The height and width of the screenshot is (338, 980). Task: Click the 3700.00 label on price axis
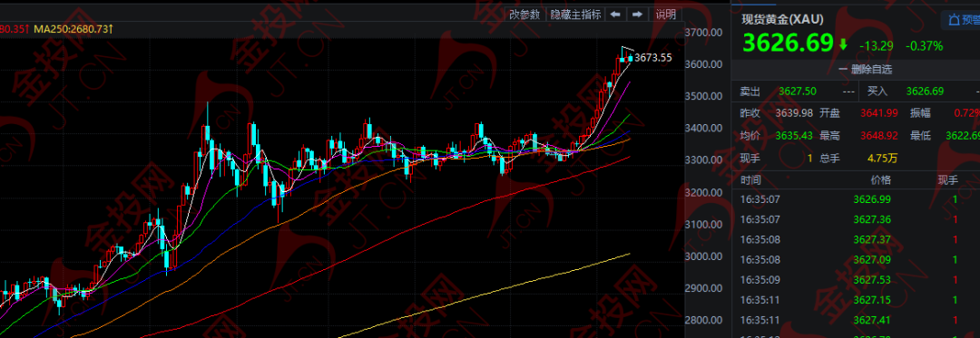(704, 33)
